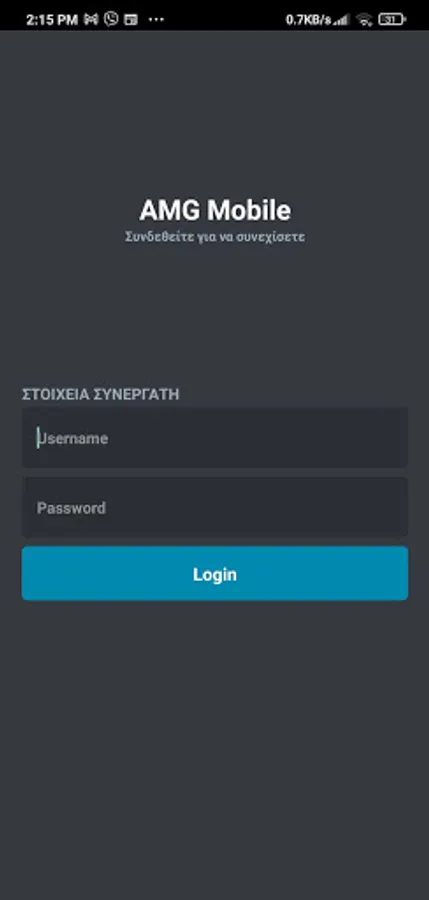
Task: Tap the Gmail notification icon in status bar
Action: coord(91,20)
